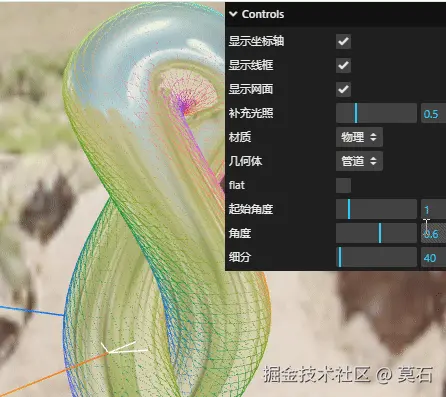This screenshot has height=397, width=446.
Task: Click the 补充光照 value field 0.5
Action: pyautogui.click(x=433, y=114)
